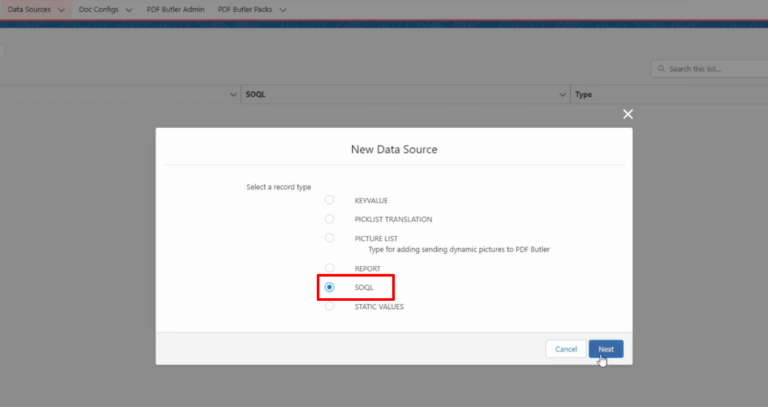Click the Search this list field
Screen dimensions: 768x407
[709, 69]
